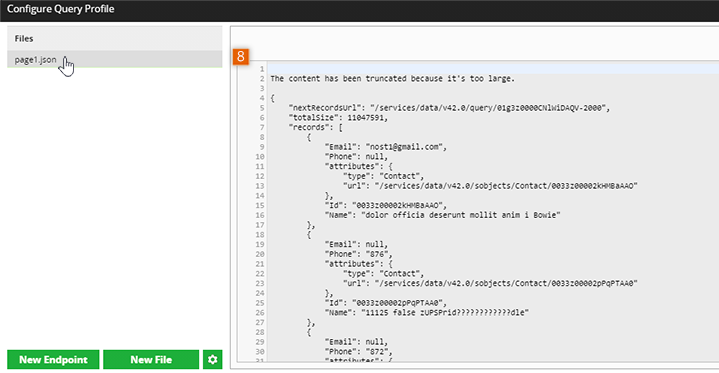
Task: Click the truncated content notice line
Action: point(393,78)
